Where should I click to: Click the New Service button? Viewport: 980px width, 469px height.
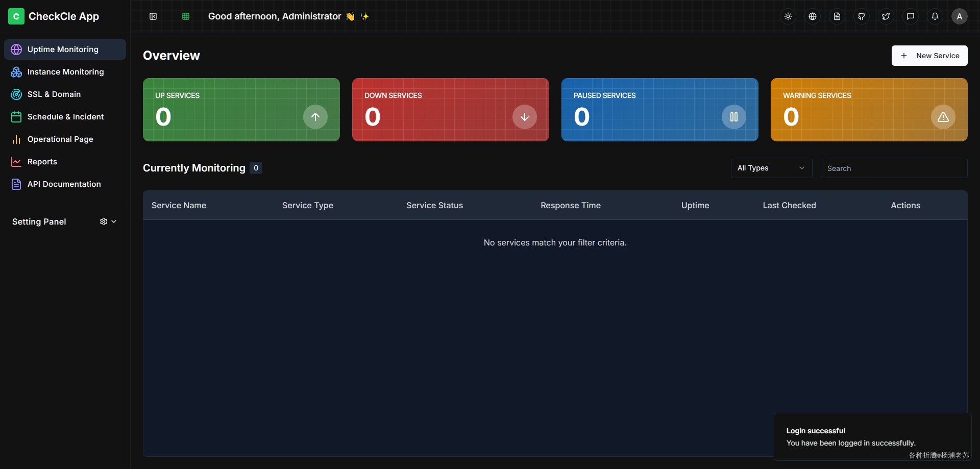tap(929, 56)
